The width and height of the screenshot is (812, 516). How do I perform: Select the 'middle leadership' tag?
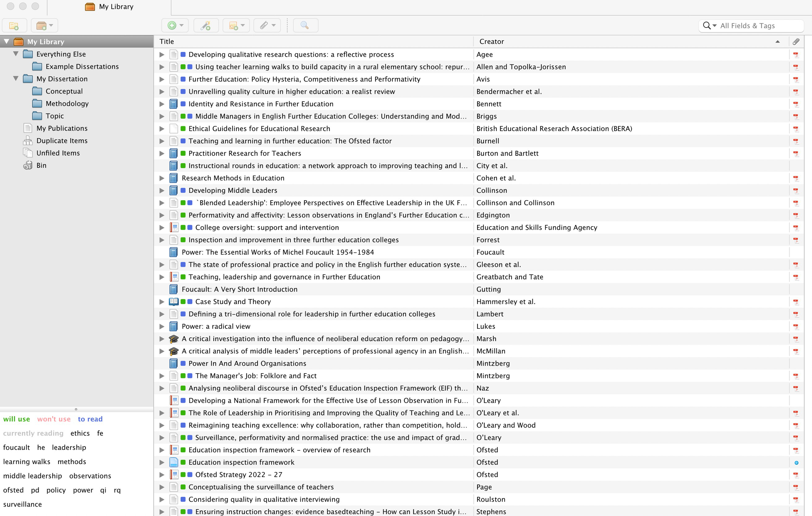(32, 475)
